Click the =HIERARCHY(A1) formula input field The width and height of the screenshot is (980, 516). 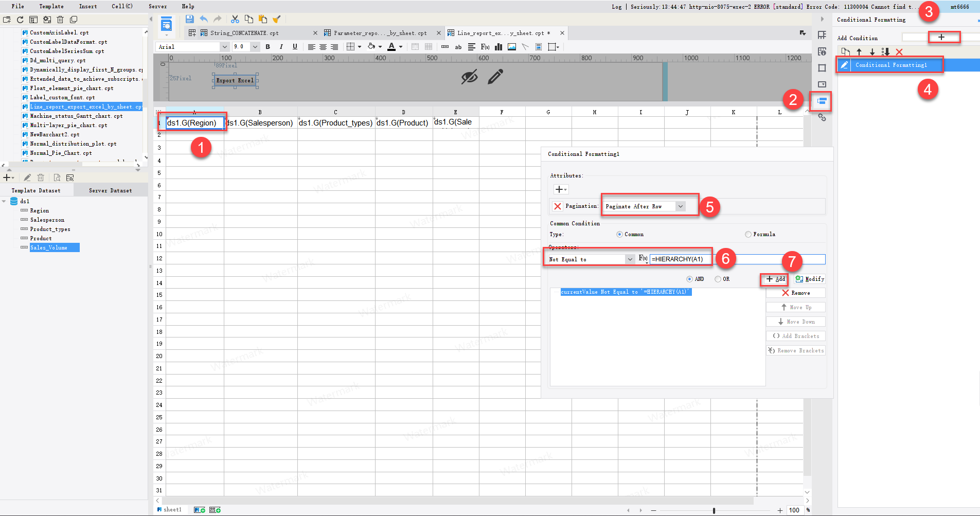[679, 259]
